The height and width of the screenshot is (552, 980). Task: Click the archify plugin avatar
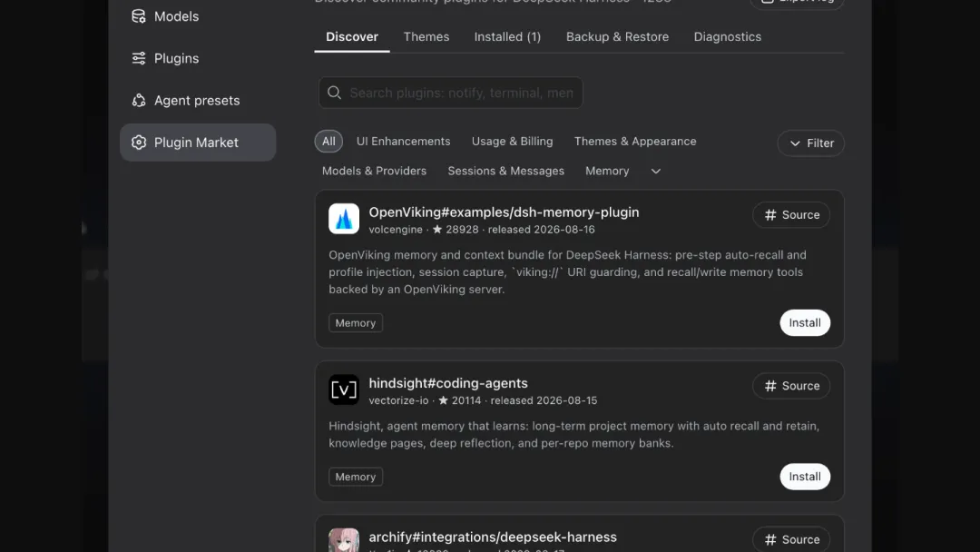[x=344, y=540]
